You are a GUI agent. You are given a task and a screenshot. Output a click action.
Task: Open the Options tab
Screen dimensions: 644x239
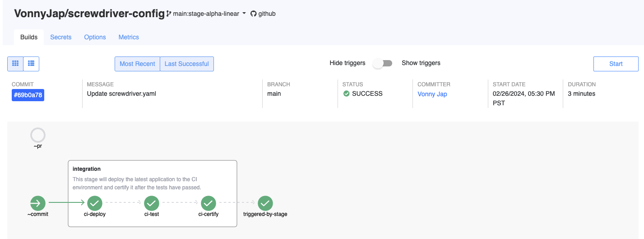coord(95,37)
